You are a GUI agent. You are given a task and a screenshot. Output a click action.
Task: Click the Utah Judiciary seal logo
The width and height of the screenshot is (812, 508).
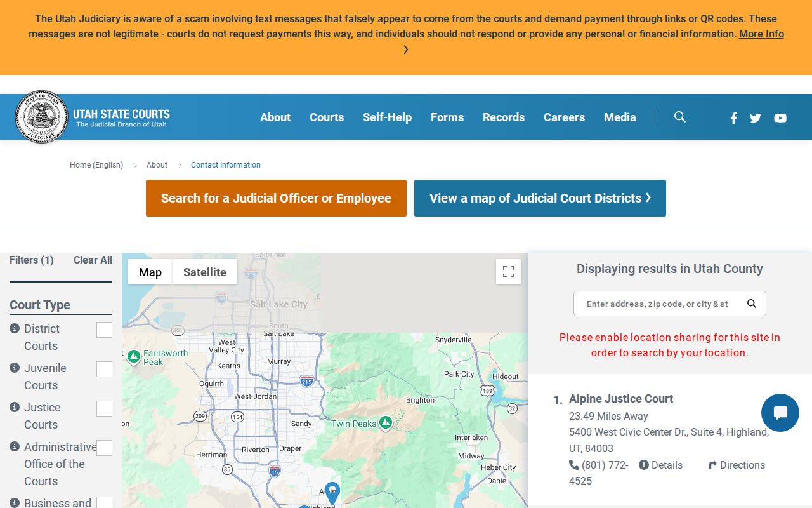[x=42, y=117]
